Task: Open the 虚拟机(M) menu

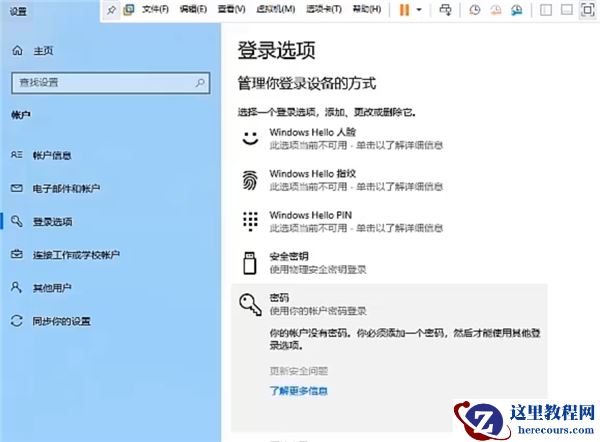Action: (x=276, y=9)
